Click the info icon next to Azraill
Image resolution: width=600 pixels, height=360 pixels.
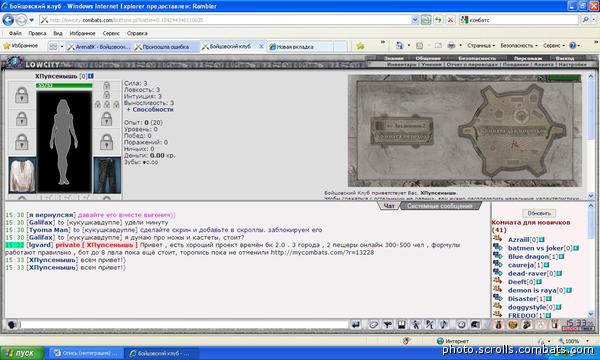click(542, 240)
